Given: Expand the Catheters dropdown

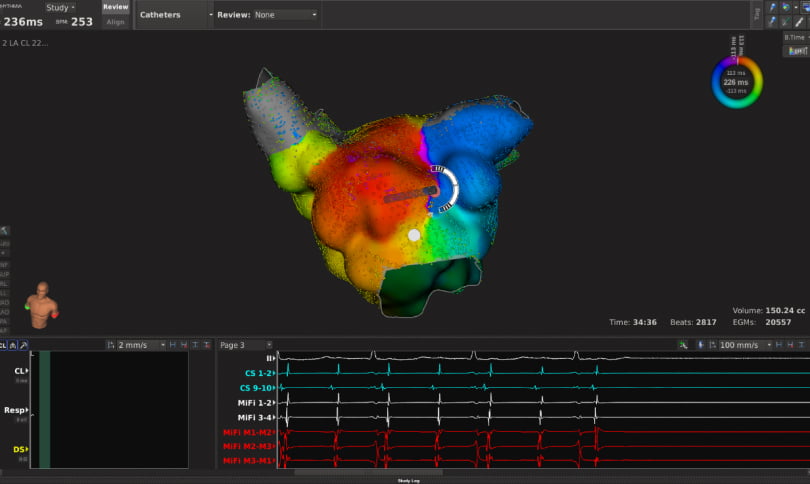Looking at the screenshot, I should pyautogui.click(x=174, y=15).
